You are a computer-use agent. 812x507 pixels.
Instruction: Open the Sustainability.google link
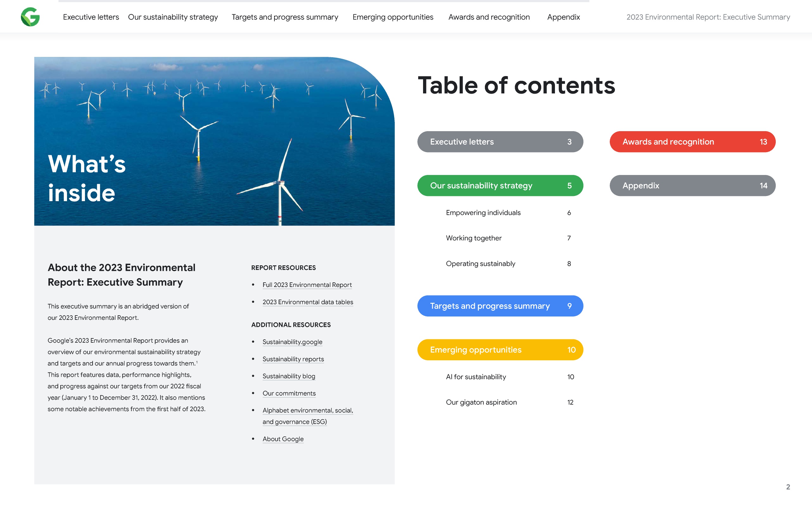[292, 342]
